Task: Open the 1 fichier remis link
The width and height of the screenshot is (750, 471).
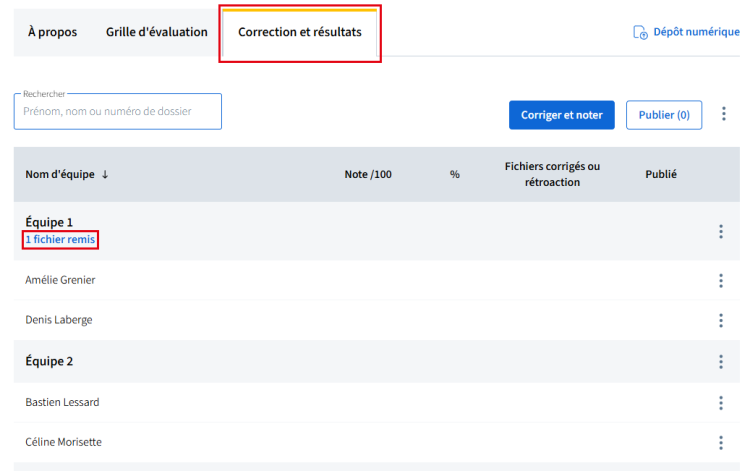Action: [x=61, y=240]
